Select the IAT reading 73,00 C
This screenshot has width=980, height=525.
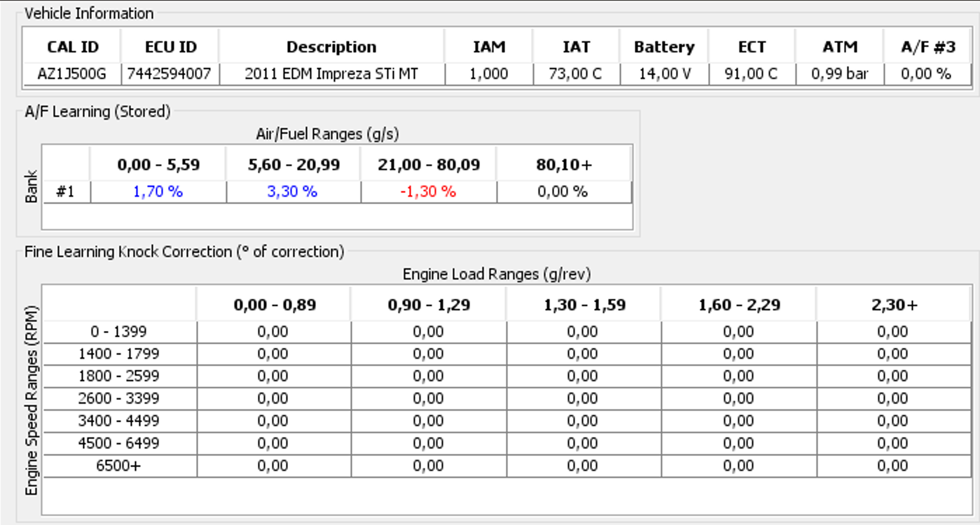click(575, 74)
